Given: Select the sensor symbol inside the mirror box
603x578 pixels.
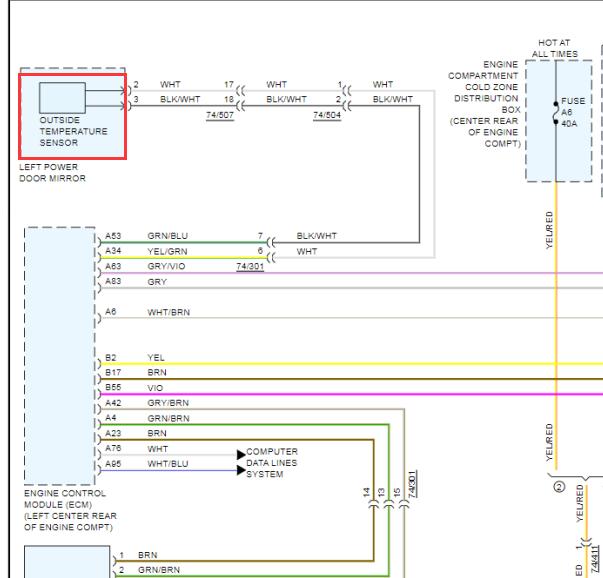Looking at the screenshot, I should pyautogui.click(x=62, y=98).
